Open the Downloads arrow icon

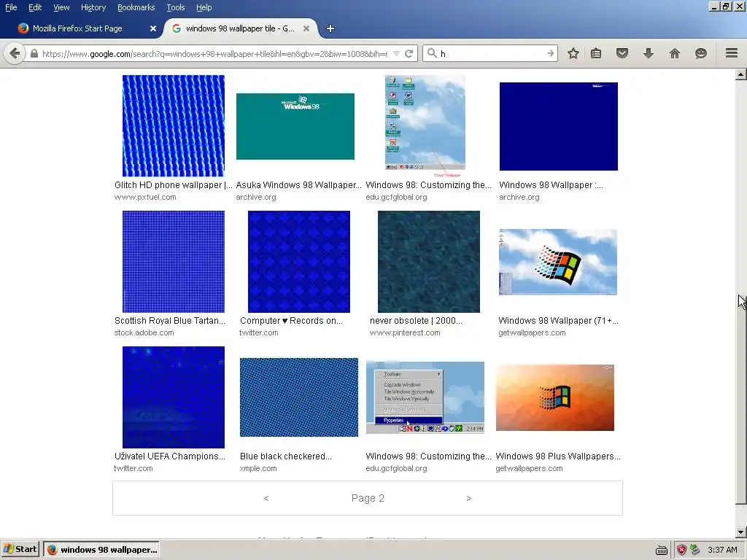coord(649,53)
